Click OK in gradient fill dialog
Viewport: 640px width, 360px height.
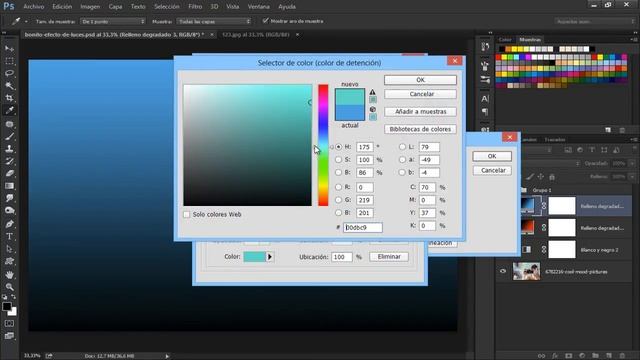[x=492, y=156]
